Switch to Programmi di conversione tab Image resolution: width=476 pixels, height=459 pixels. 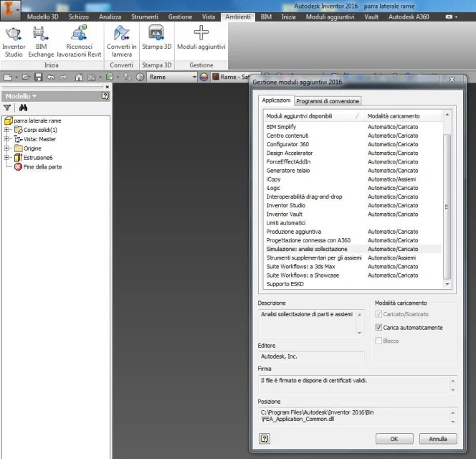point(328,101)
